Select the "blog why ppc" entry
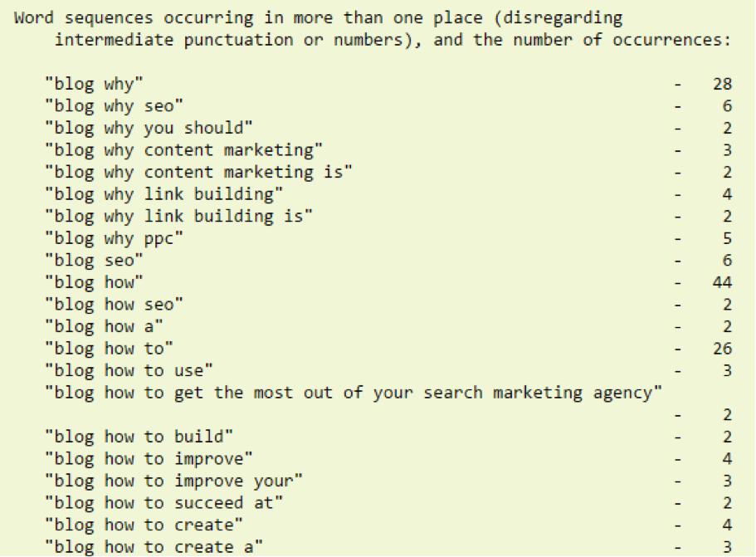This screenshot has width=756, height=557. (114, 239)
